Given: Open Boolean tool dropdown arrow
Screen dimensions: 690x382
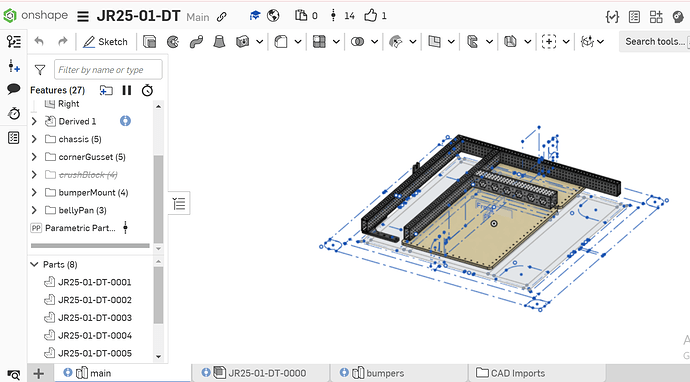Looking at the screenshot, I should (374, 42).
